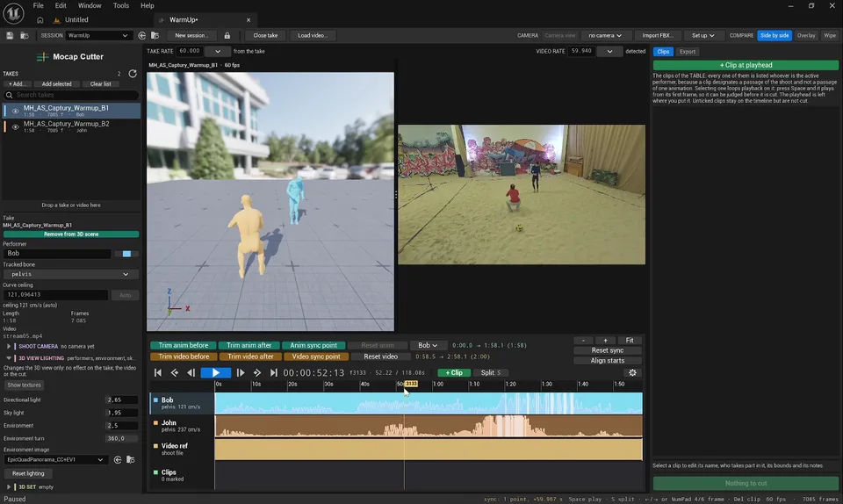Screen dimensions: 843x504
Task: Click the Unreal Engine logo
Action: [13, 13]
